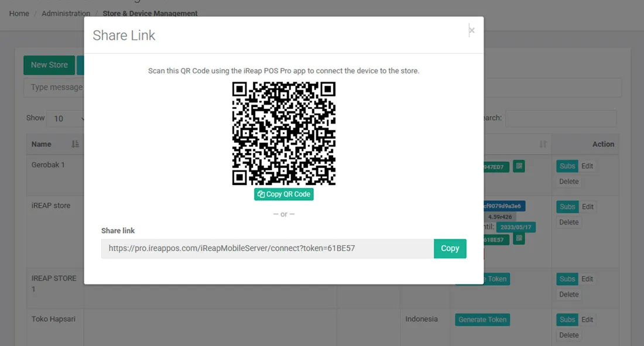Click the copy icon inside Copy QR Code

(261, 194)
